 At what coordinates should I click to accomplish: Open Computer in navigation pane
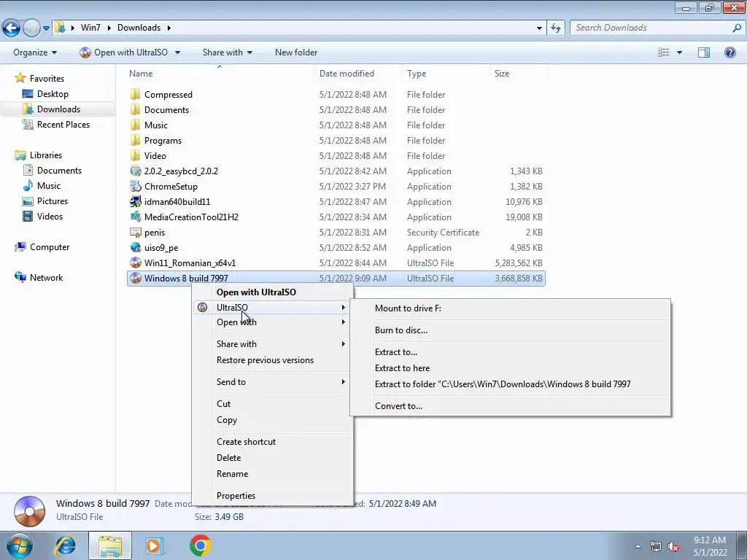tap(50, 246)
